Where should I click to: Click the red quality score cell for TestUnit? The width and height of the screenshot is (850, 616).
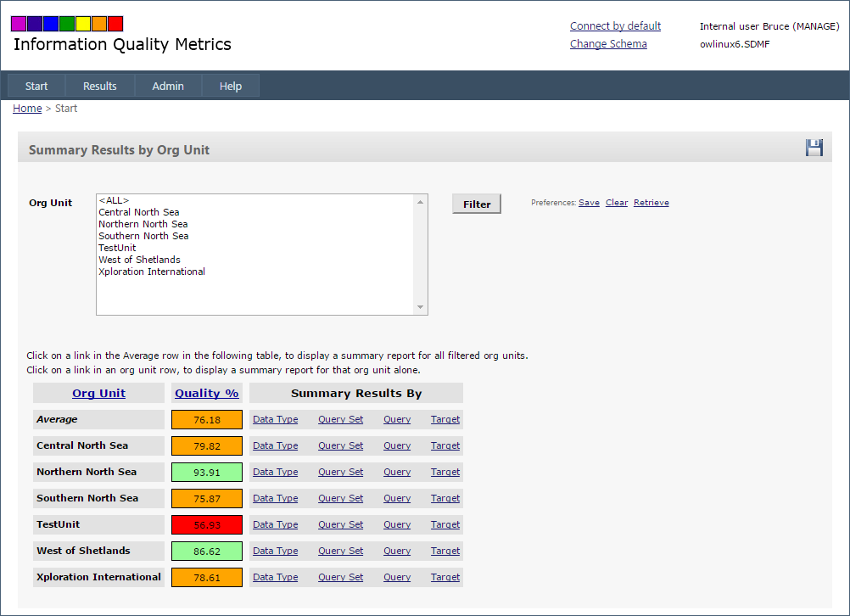206,524
